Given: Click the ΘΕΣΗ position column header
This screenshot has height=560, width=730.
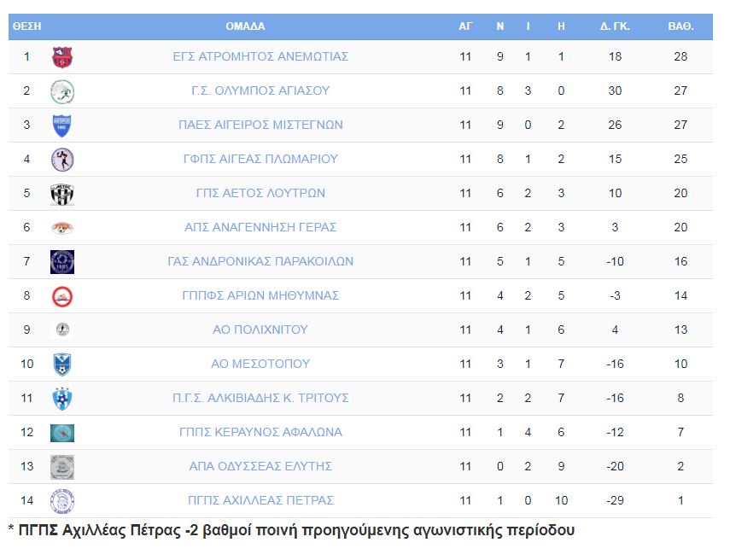Looking at the screenshot, I should (x=27, y=26).
